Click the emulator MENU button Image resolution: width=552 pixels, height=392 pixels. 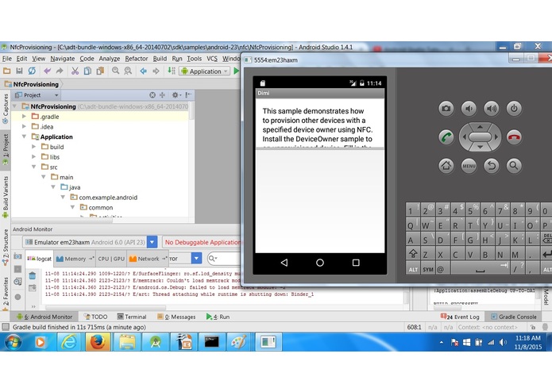pos(469,165)
